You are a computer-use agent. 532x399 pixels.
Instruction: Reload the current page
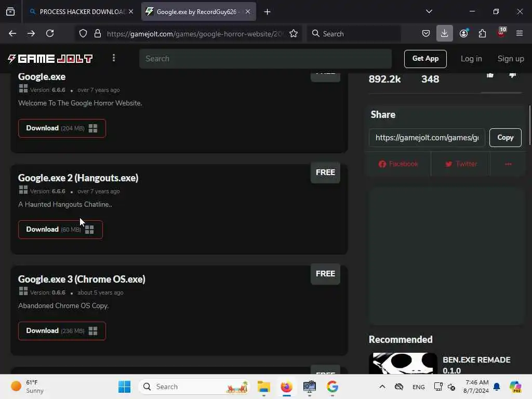tap(50, 33)
